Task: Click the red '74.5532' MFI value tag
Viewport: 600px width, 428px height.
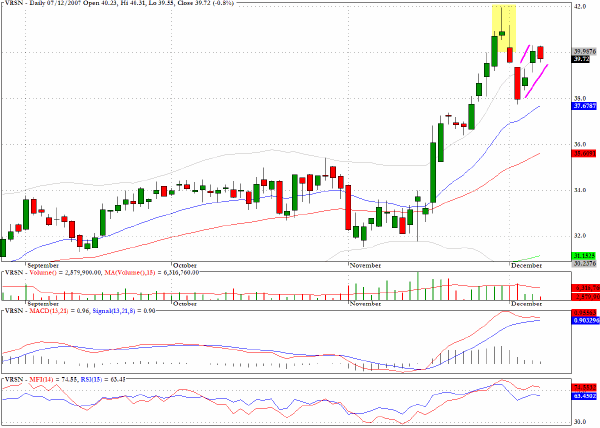Action: point(584,387)
